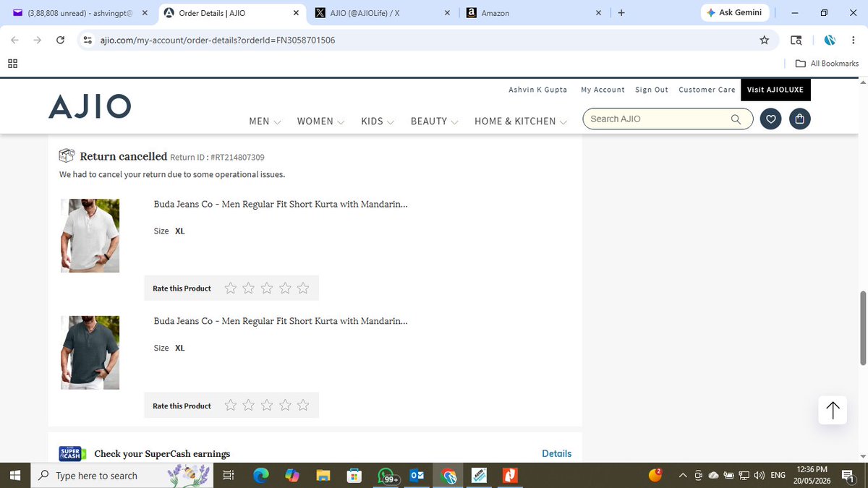This screenshot has width=868, height=488.
Task: Close the Amazon tab
Action: (x=598, y=13)
